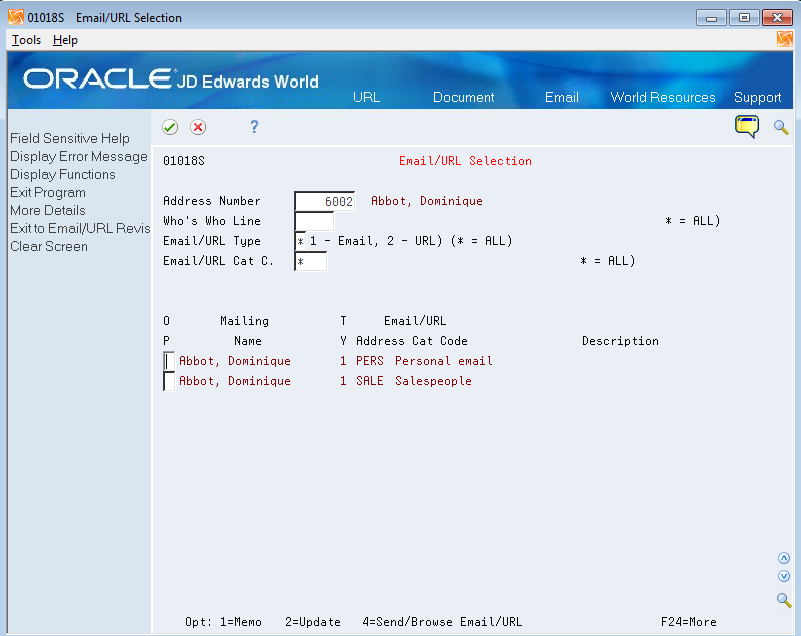Click the 1=Memo option text
The image size is (801, 636).
coord(241,622)
